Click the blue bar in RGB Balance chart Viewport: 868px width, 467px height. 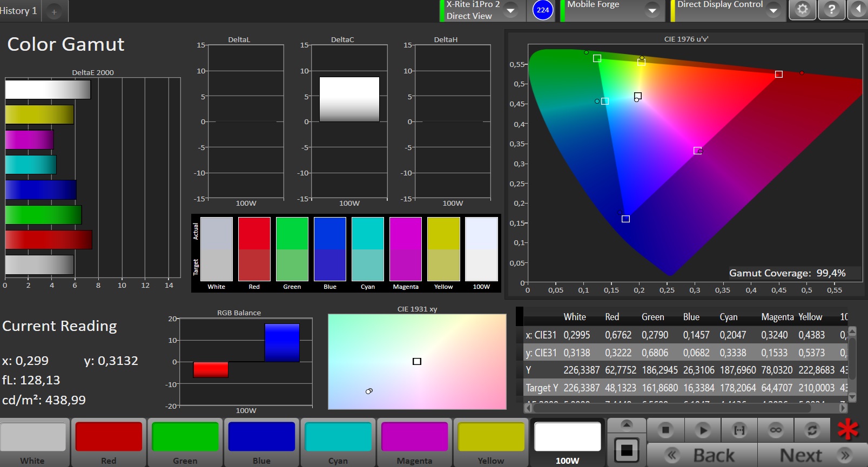point(282,343)
